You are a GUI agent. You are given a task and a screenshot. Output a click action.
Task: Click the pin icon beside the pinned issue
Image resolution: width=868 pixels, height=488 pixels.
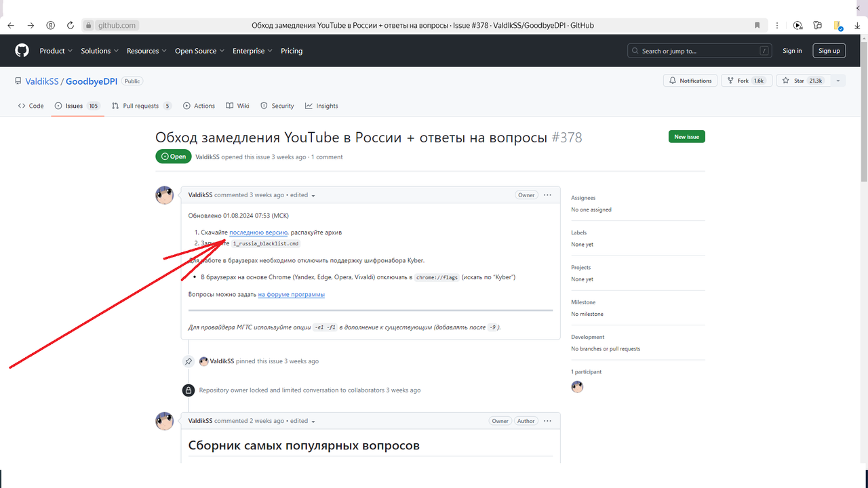click(189, 361)
